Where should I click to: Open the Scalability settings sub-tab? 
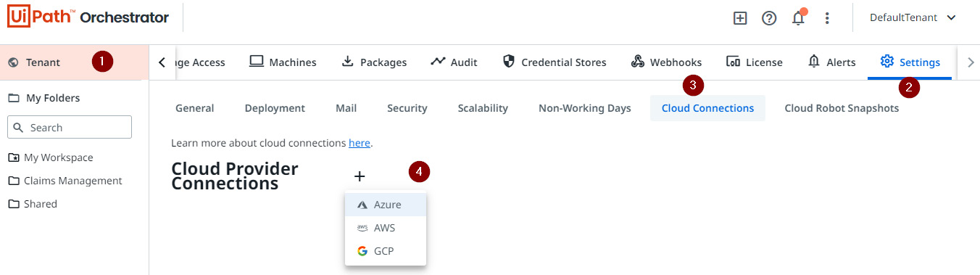click(x=483, y=108)
